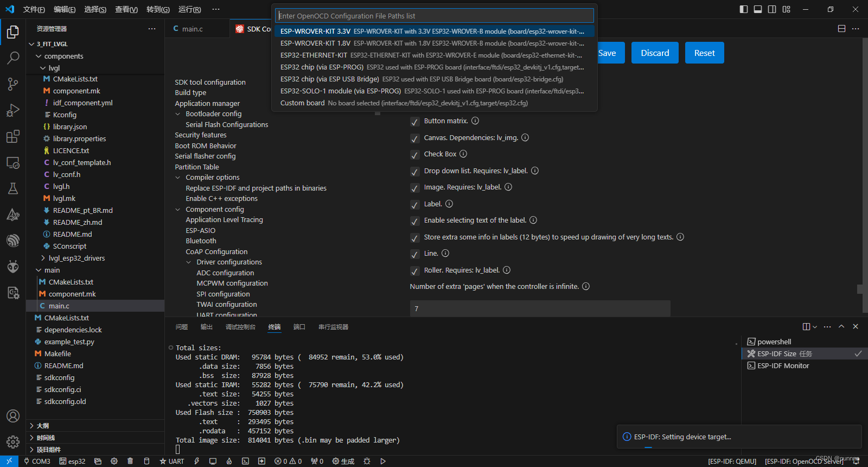Open Run and Debug view
Screen dimensions: 868x467
13,110
